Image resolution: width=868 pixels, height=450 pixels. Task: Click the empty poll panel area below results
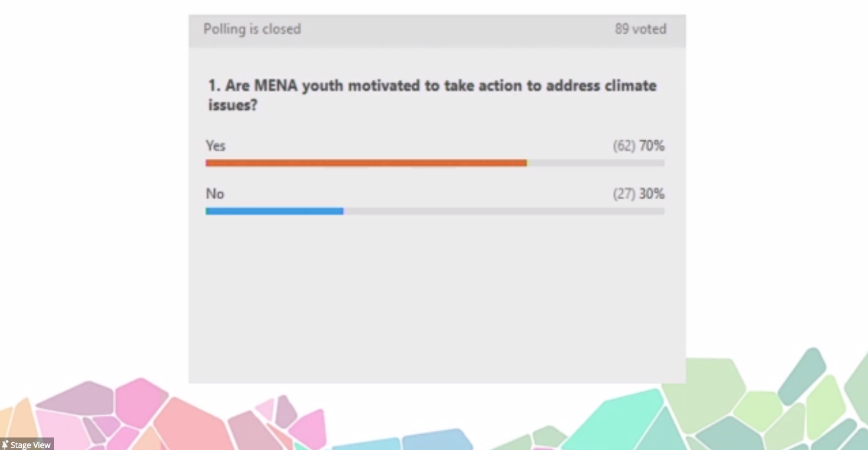point(436,296)
